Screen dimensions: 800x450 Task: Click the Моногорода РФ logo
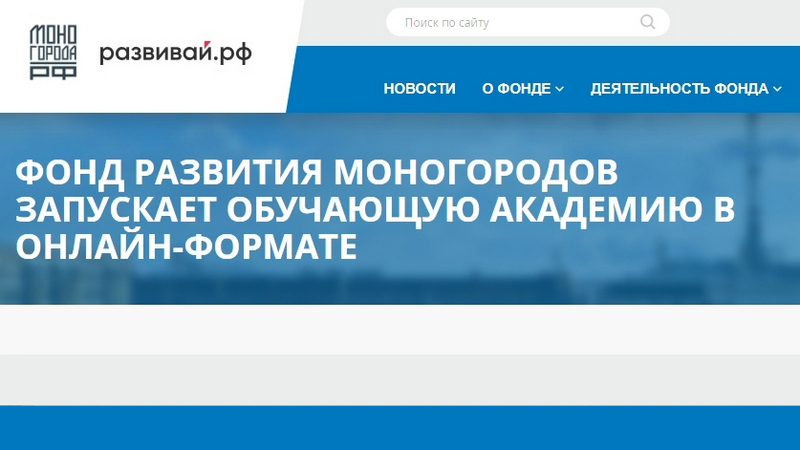(53, 52)
